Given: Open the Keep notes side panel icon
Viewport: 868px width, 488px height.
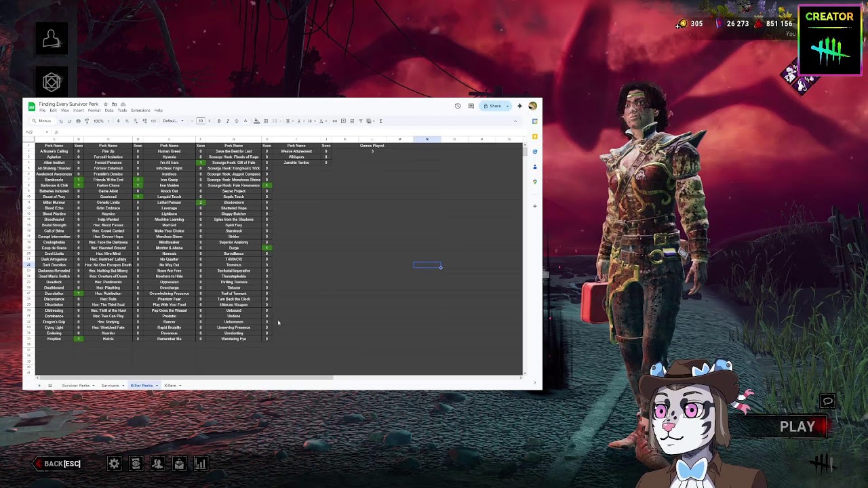Looking at the screenshot, I should click(535, 136).
